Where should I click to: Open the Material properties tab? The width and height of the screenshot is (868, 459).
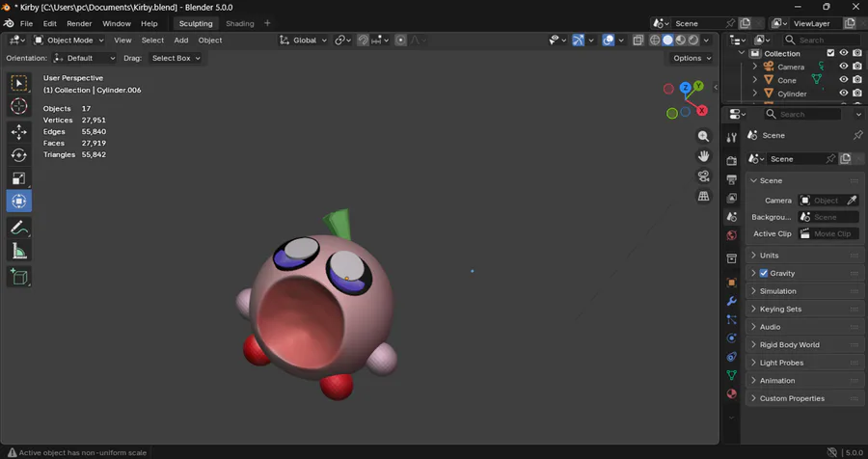point(731,393)
